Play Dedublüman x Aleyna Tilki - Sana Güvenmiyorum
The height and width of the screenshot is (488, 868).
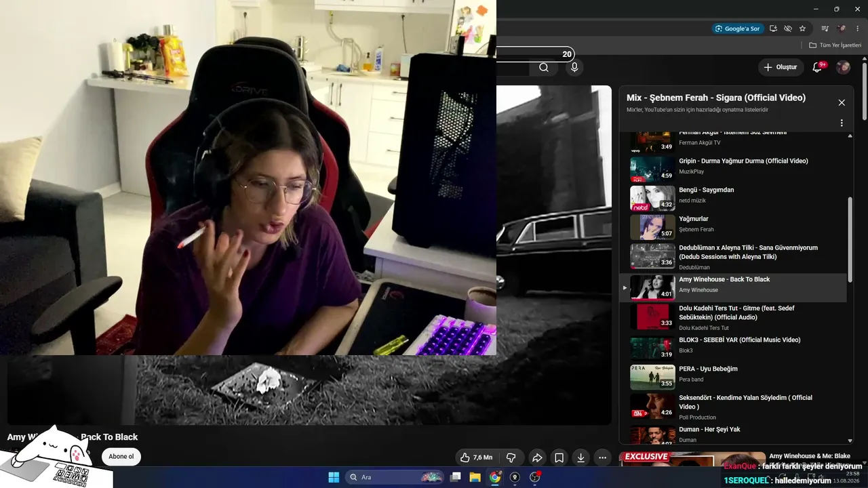click(733, 256)
